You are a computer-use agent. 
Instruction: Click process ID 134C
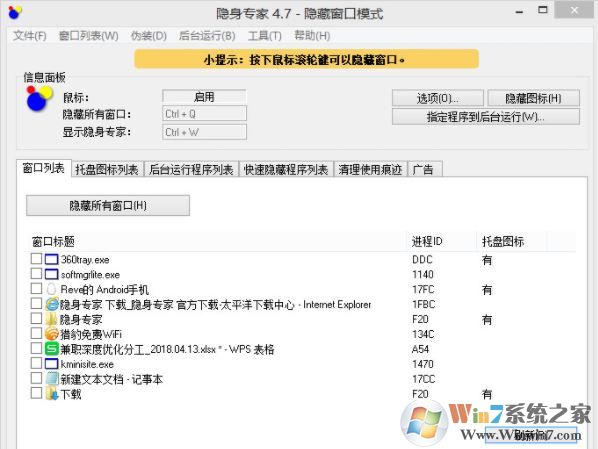[423, 335]
